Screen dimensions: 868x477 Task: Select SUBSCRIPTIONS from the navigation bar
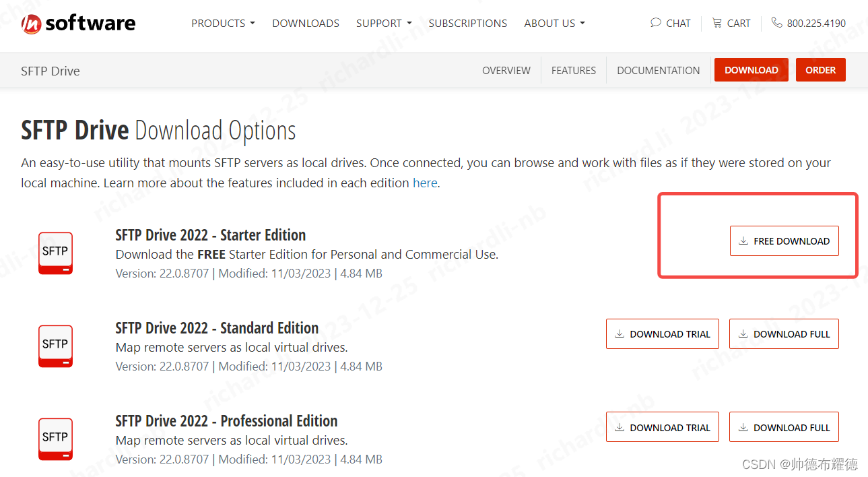click(467, 23)
